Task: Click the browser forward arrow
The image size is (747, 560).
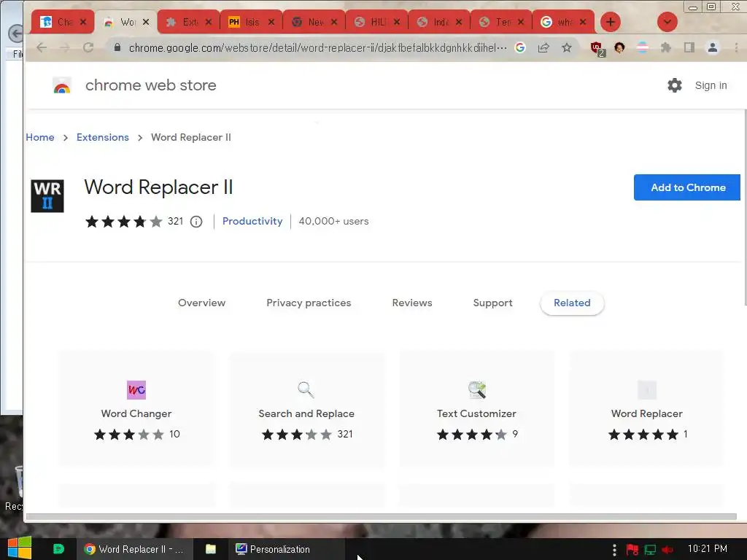Action: [x=65, y=47]
